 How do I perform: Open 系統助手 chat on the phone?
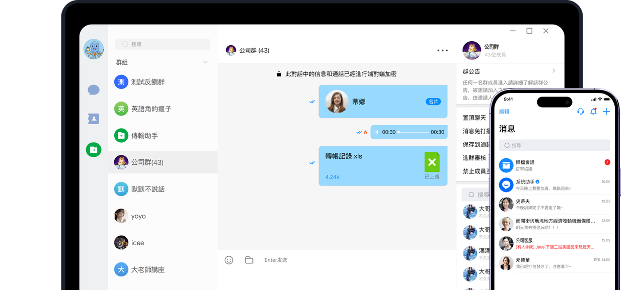(x=554, y=184)
